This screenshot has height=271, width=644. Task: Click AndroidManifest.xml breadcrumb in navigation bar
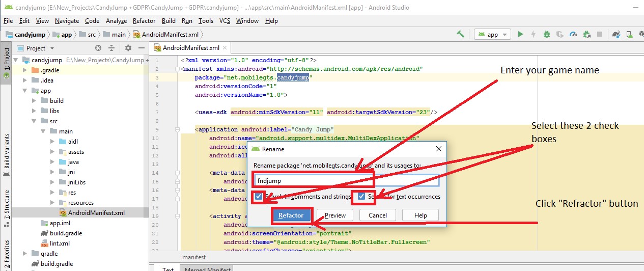tap(165, 35)
